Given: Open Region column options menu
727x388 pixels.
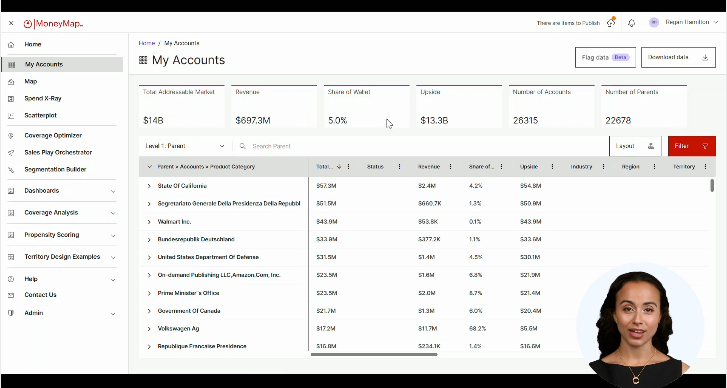Looking at the screenshot, I should click(654, 167).
